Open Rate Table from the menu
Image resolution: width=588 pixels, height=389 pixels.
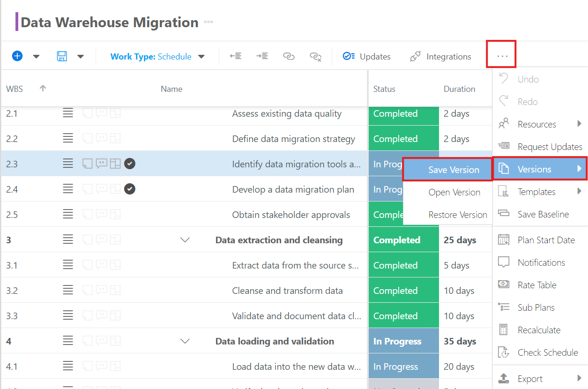(x=540, y=285)
